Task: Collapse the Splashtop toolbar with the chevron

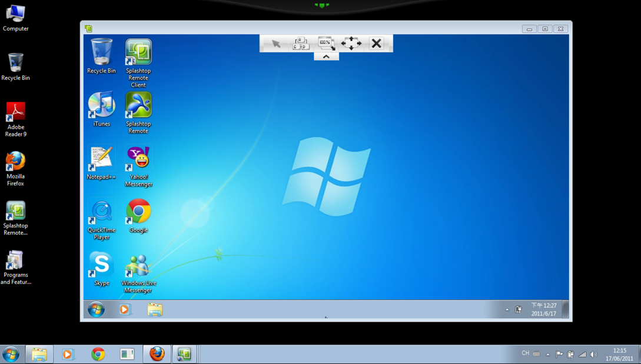Action: 326,56
